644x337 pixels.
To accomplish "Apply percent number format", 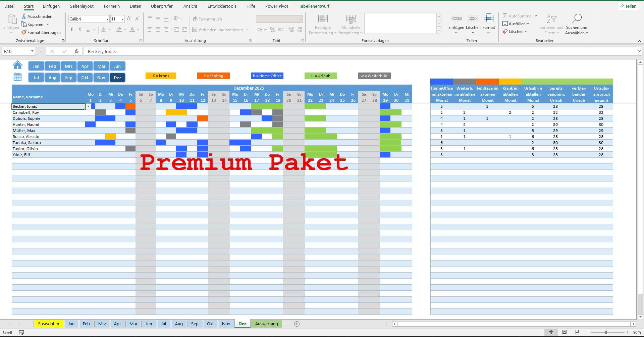I will (x=272, y=30).
